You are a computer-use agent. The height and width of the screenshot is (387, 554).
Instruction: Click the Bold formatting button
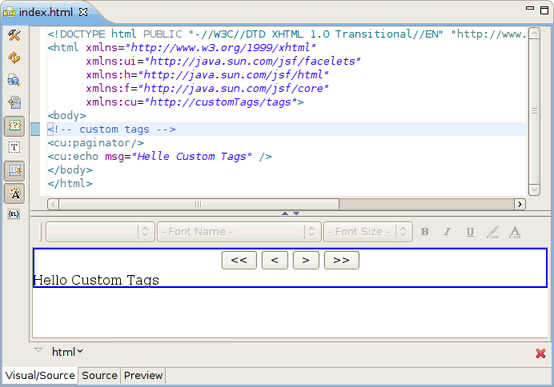(425, 232)
